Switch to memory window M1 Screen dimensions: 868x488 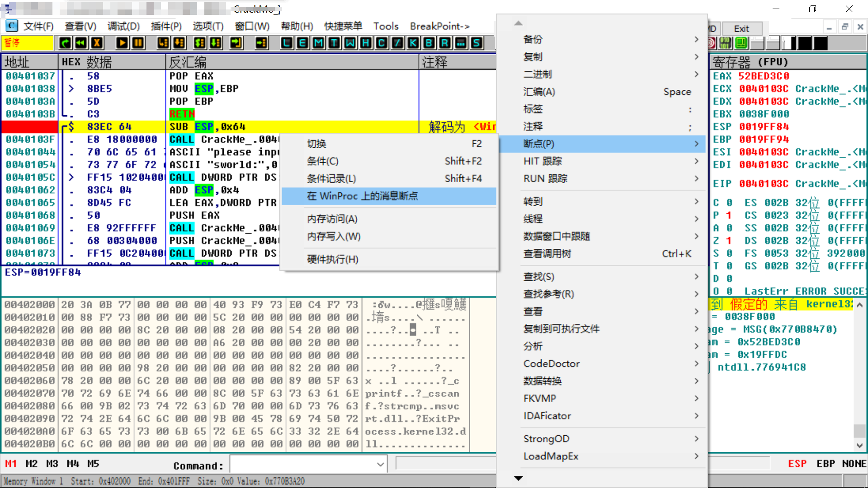coord(11,464)
